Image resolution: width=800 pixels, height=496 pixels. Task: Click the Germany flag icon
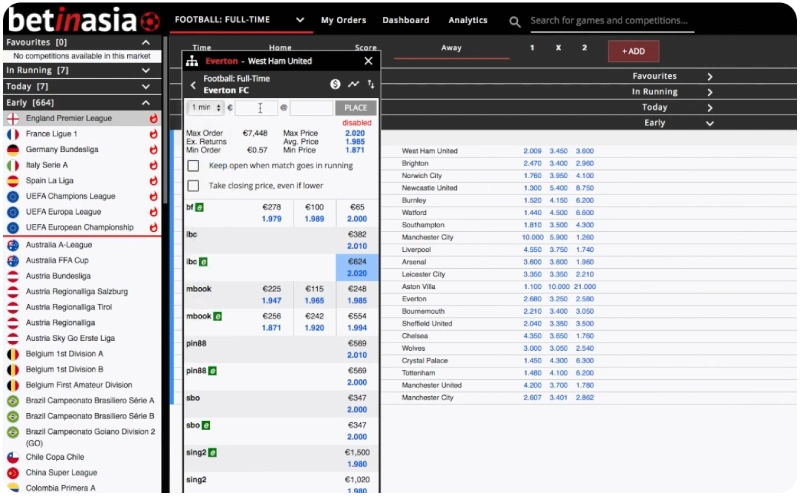click(13, 150)
